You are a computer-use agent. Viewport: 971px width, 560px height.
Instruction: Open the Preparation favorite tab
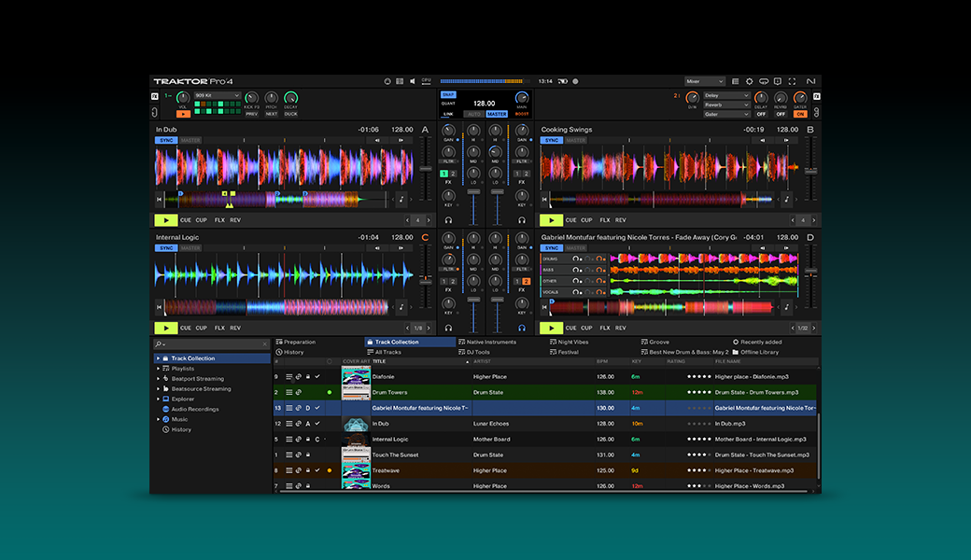[296, 343]
